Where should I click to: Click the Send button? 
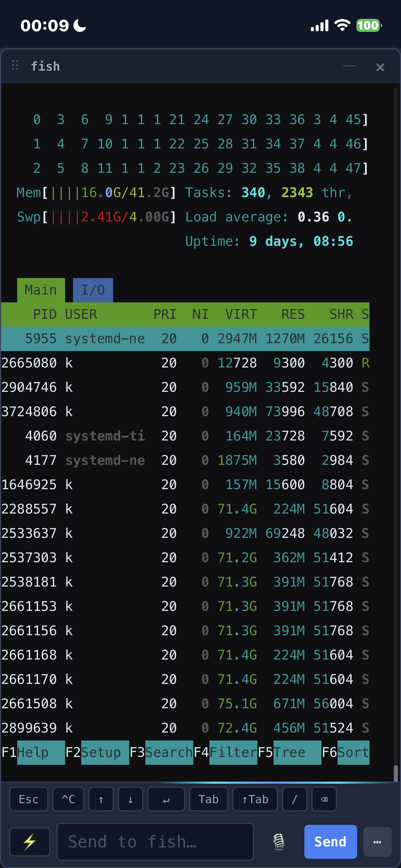pyautogui.click(x=330, y=842)
